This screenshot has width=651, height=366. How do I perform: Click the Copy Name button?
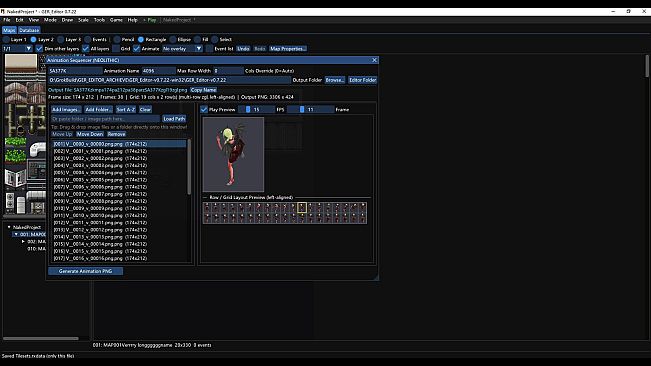coord(203,90)
